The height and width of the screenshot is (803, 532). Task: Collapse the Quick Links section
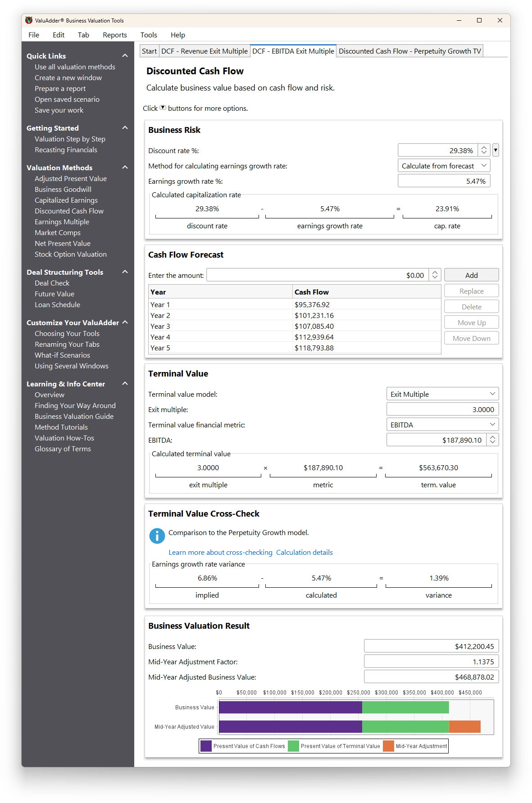pos(125,56)
